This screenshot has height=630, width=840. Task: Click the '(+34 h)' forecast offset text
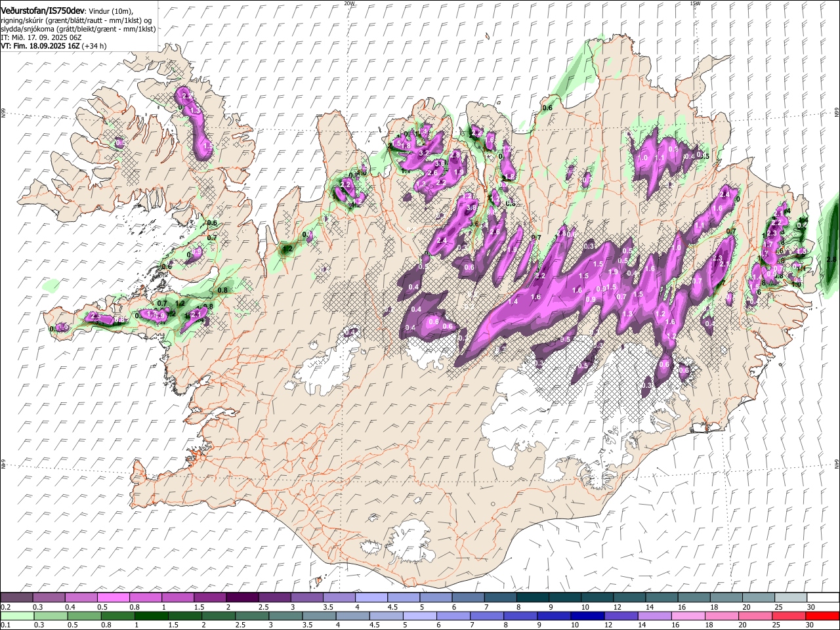point(94,46)
